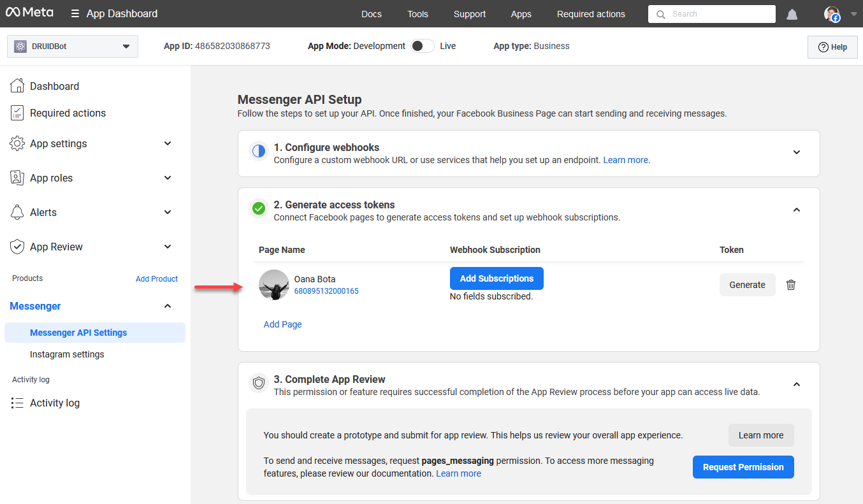Click the Dashboard home icon in sidebar
The image size is (863, 504).
pos(17,86)
